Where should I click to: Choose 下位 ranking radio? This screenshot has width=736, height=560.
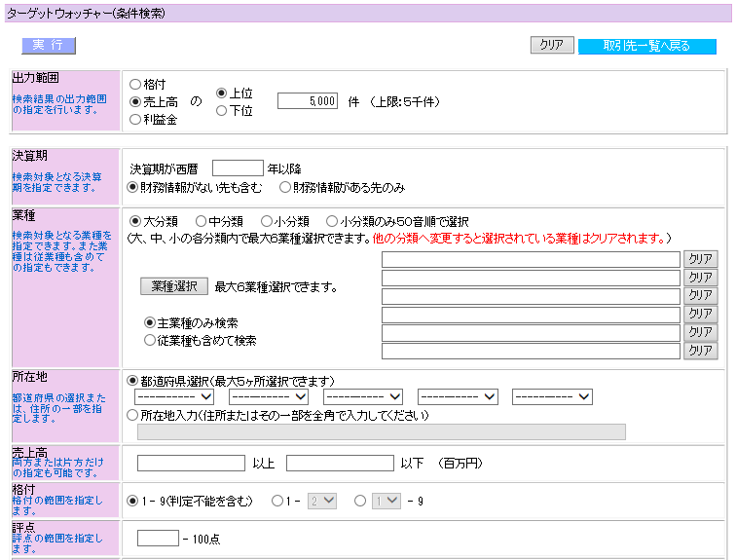(222, 111)
